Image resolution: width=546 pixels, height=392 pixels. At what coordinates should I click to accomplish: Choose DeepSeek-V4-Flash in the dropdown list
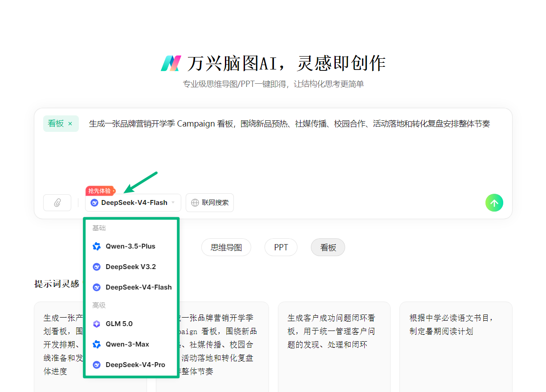point(131,287)
